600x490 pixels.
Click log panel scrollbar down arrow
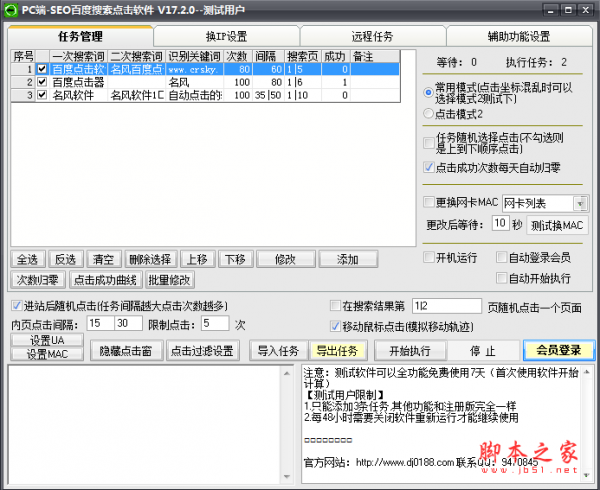[287, 477]
